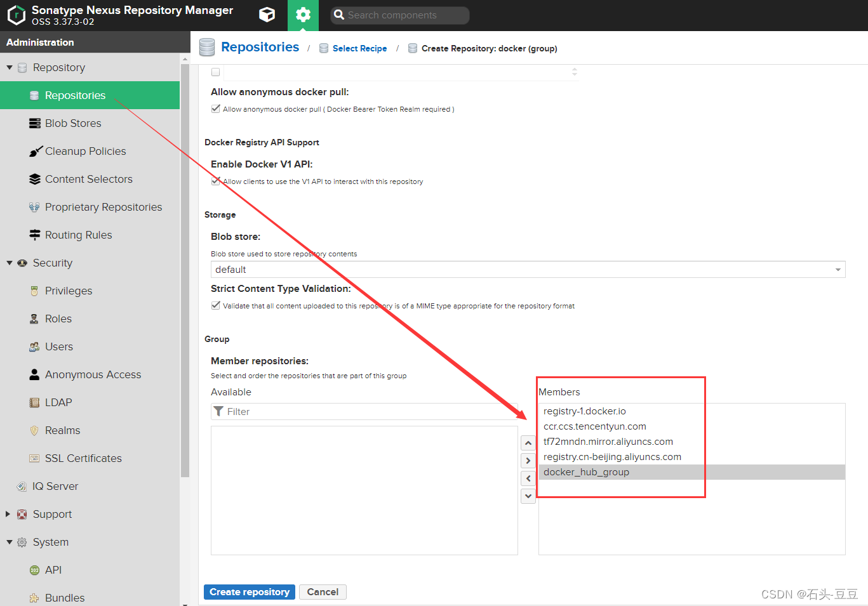Select registry.cn-beijing.aliyuncs.com in Members

coord(691,457)
